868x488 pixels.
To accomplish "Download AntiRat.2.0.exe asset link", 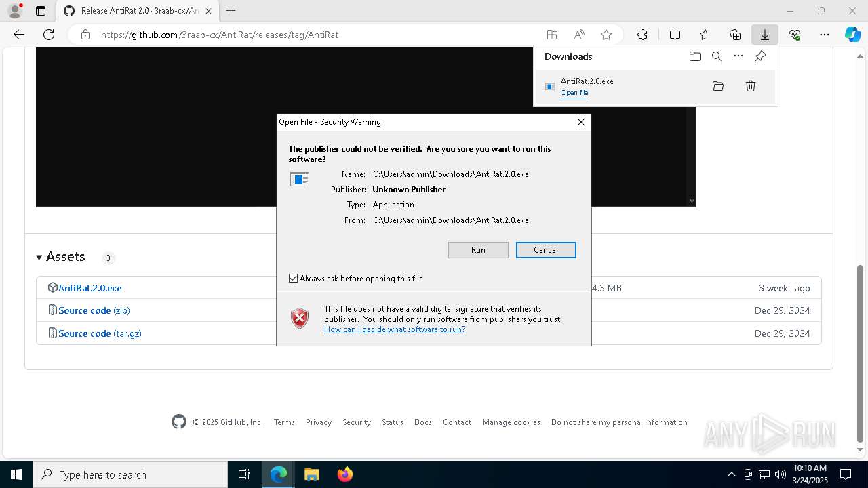I will coord(90,288).
